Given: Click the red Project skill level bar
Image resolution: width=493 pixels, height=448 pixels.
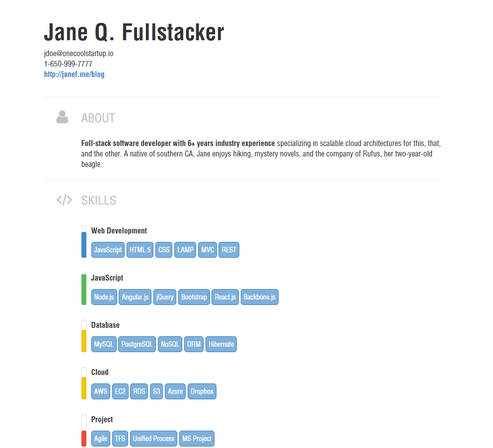Looking at the screenshot, I should [x=84, y=439].
